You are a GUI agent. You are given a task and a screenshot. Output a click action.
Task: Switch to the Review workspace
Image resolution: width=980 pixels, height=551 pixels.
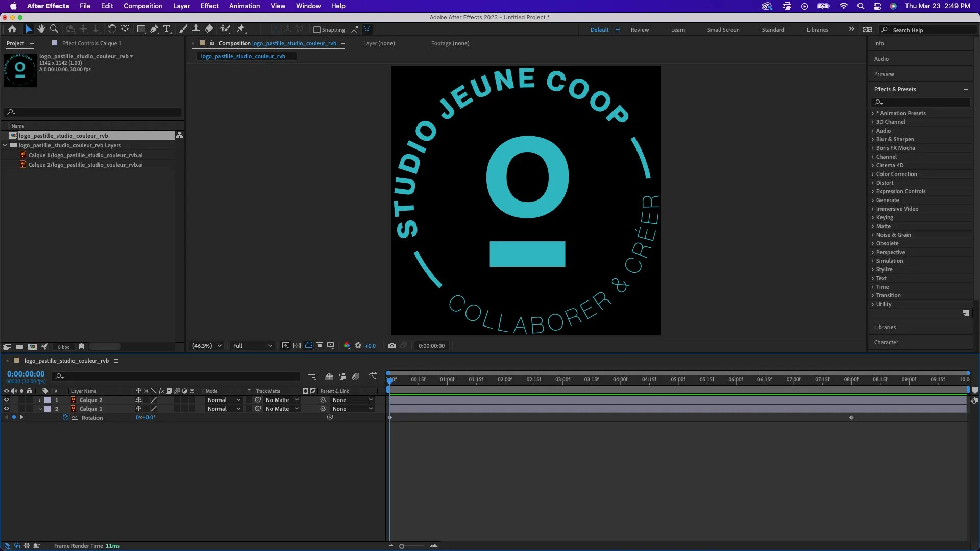pos(640,30)
